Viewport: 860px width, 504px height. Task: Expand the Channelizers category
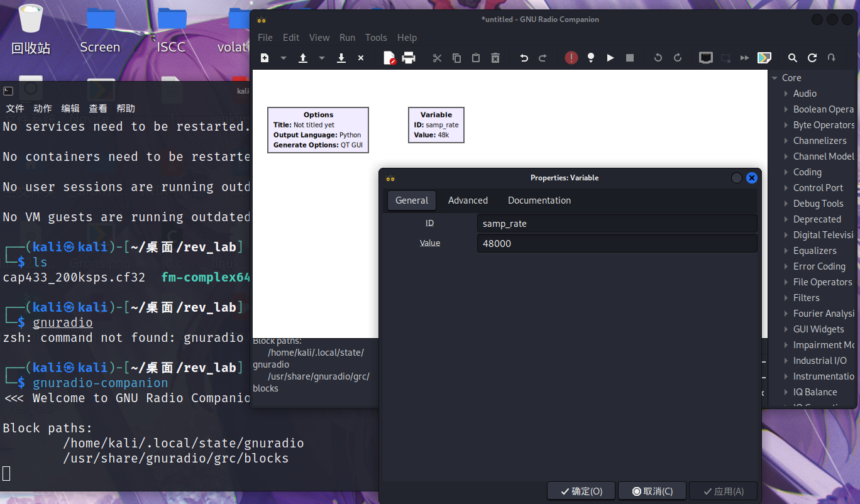[x=786, y=141]
